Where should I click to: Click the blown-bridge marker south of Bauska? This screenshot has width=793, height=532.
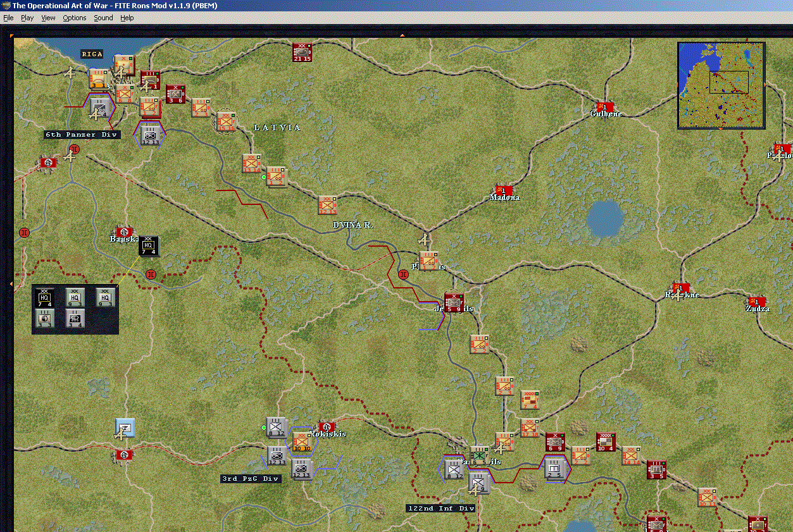(x=151, y=275)
